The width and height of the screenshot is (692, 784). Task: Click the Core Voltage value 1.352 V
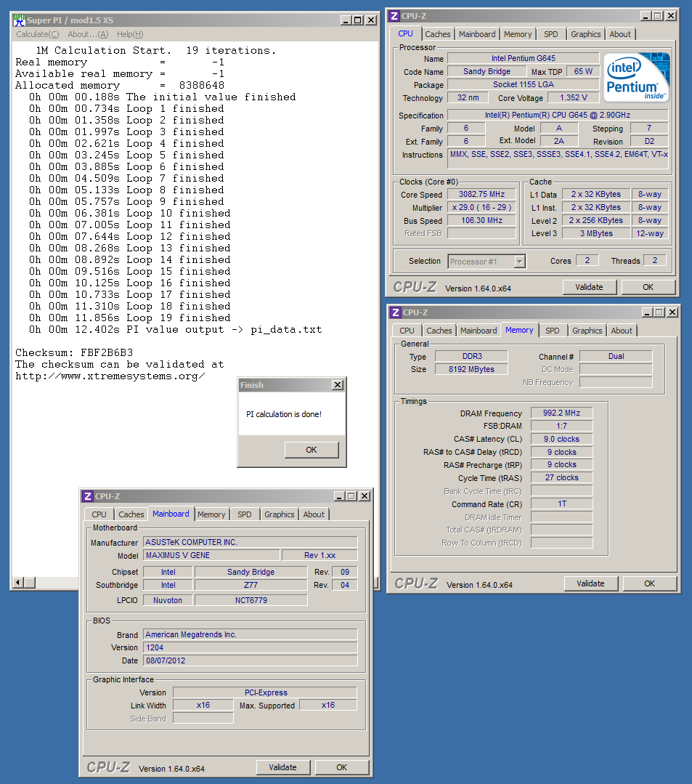click(x=573, y=97)
